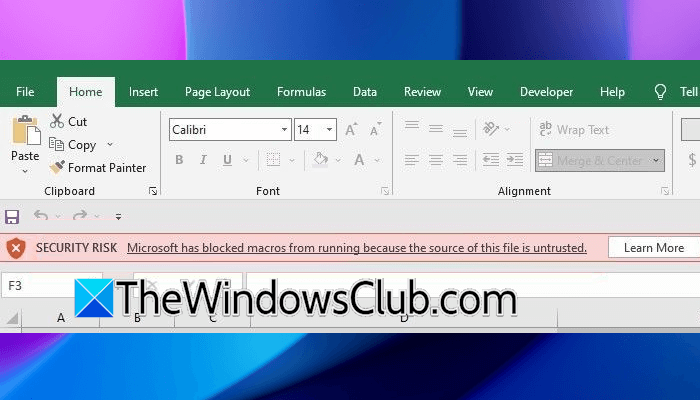700x400 pixels.
Task: Click the Center horizontal alignment icon
Action: (436, 159)
